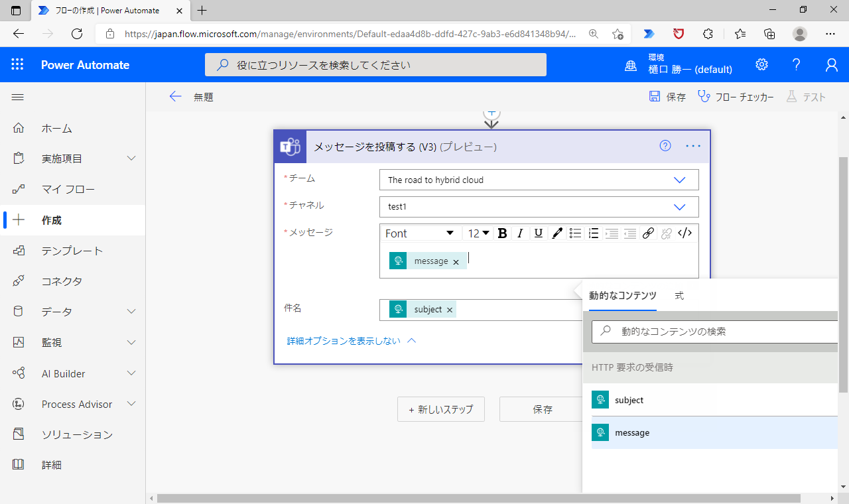Expand the 監視 chevron
This screenshot has width=849, height=504.
tap(131, 342)
